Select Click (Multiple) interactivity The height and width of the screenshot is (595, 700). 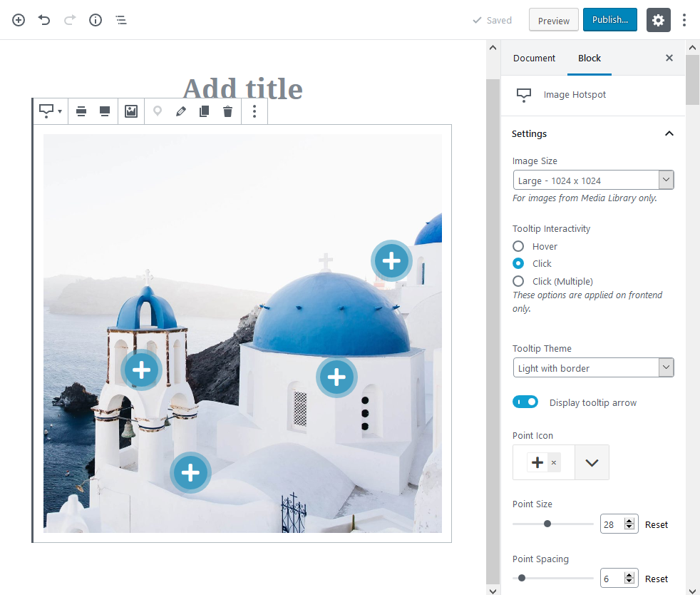click(x=518, y=281)
